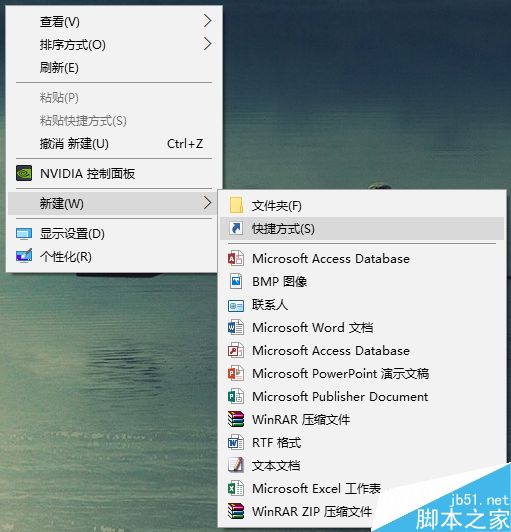Open 个性化(R) from the menu

[112, 256]
